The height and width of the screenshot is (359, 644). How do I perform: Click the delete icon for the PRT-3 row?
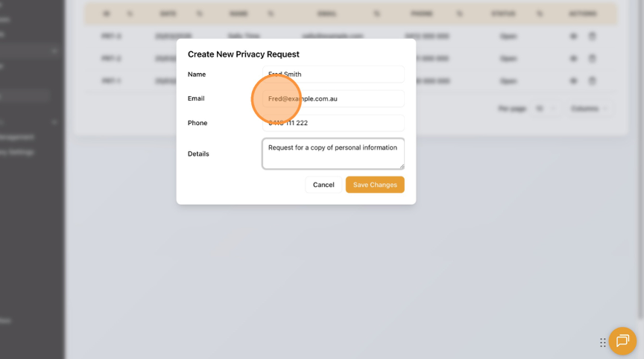(593, 36)
